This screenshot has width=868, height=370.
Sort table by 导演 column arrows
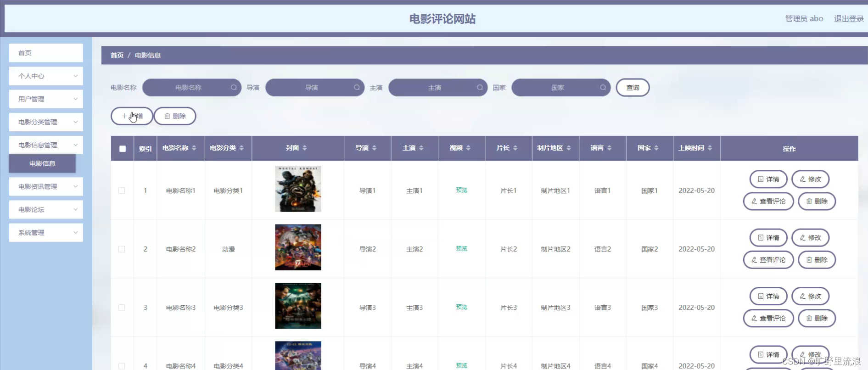pyautogui.click(x=374, y=148)
